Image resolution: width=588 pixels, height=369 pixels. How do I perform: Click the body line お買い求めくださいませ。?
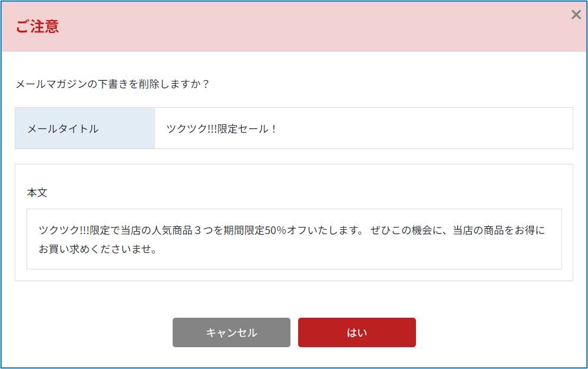click(98, 249)
